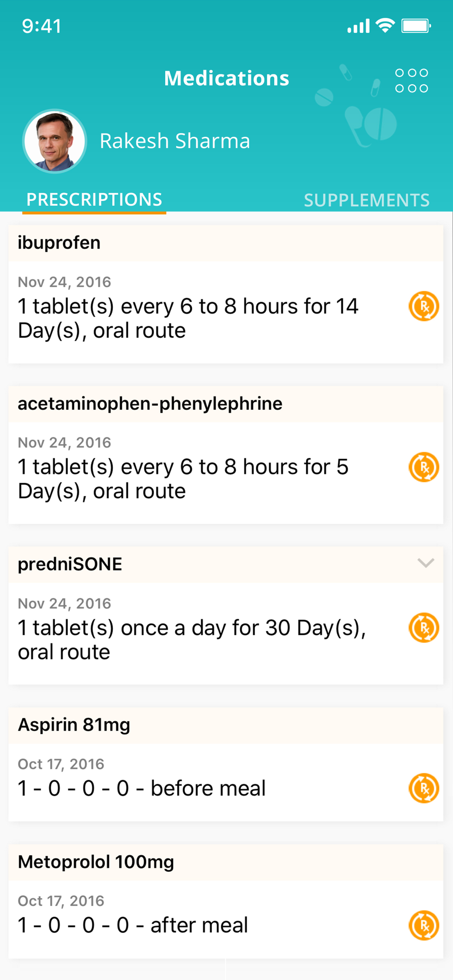Tap the Medications title
This screenshot has width=453, height=980.
(x=226, y=78)
